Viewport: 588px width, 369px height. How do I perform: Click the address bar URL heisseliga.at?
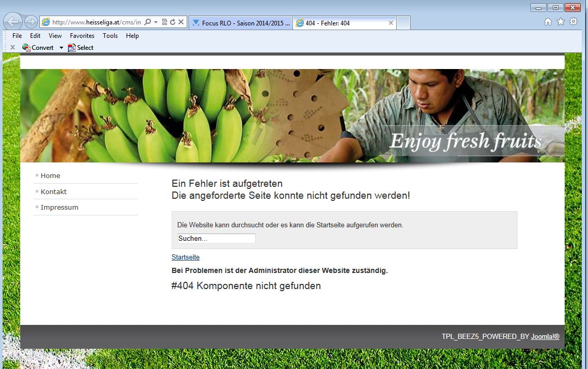point(96,22)
